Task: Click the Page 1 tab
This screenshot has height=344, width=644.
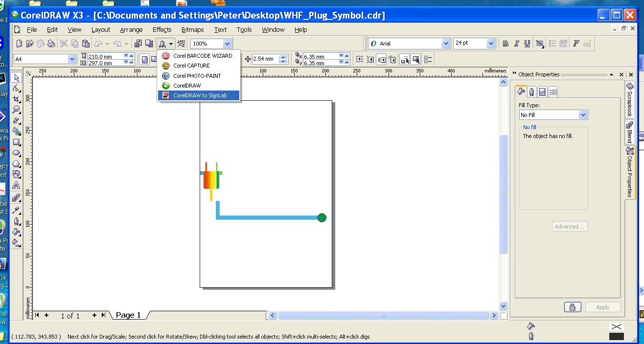Action: pos(128,315)
